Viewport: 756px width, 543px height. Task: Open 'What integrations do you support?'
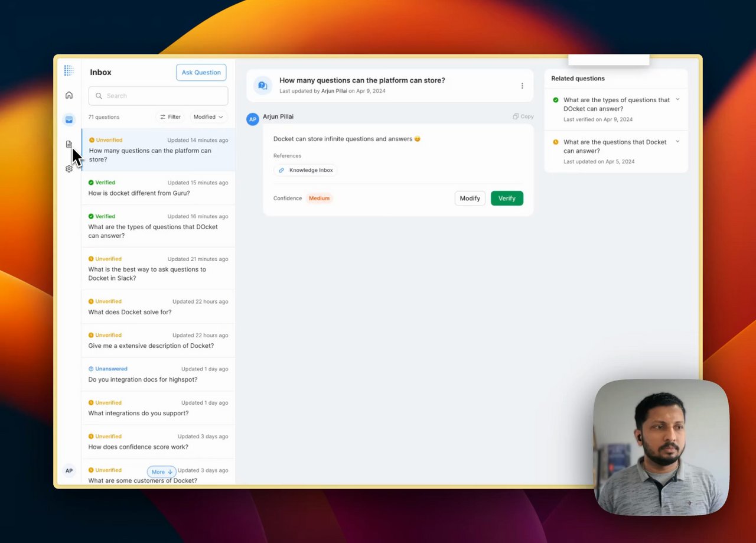click(158, 408)
